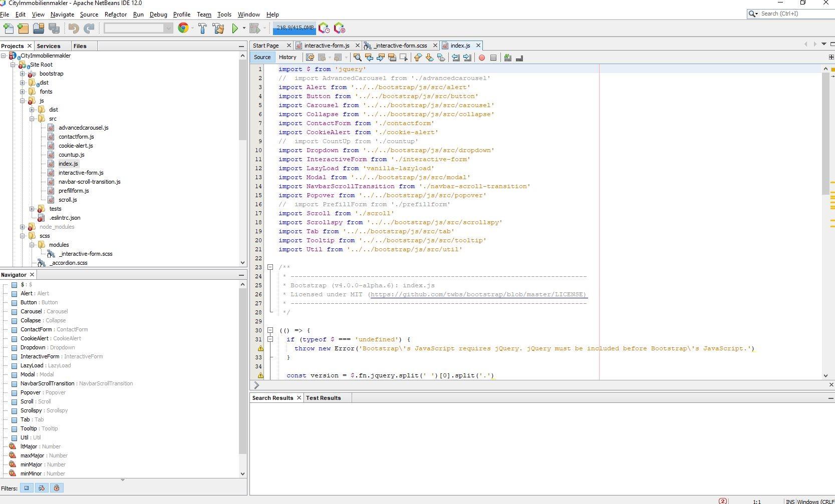Run the project with green play icon

click(235, 29)
